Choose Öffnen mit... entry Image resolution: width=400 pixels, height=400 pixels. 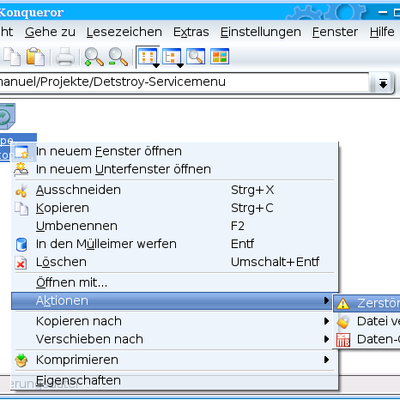(x=175, y=283)
